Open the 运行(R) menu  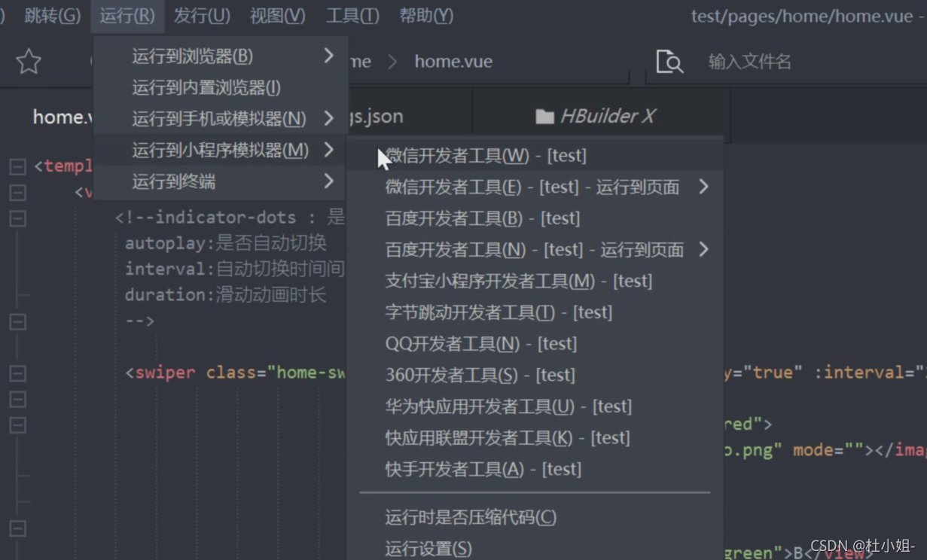point(127,15)
